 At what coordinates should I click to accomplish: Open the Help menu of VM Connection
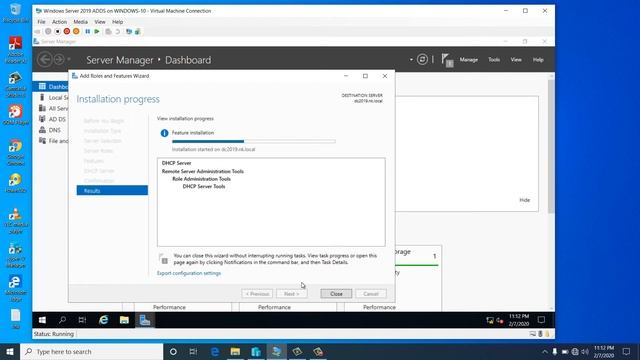pos(118,22)
